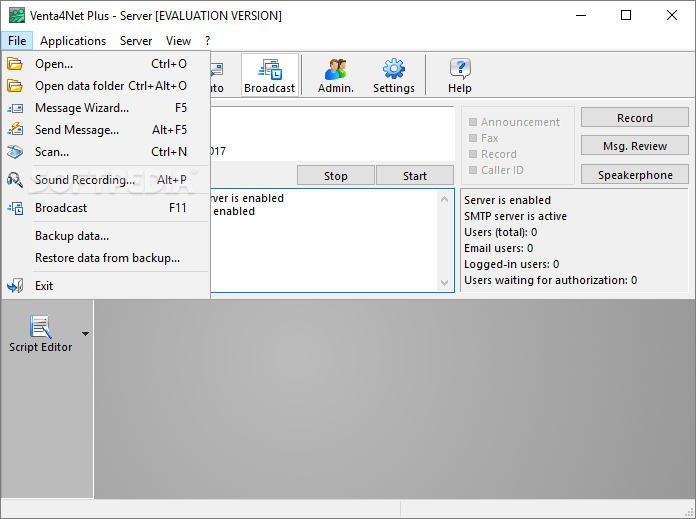Maximize the Venta4Net window
Image resolution: width=696 pixels, height=519 pixels.
click(x=626, y=16)
